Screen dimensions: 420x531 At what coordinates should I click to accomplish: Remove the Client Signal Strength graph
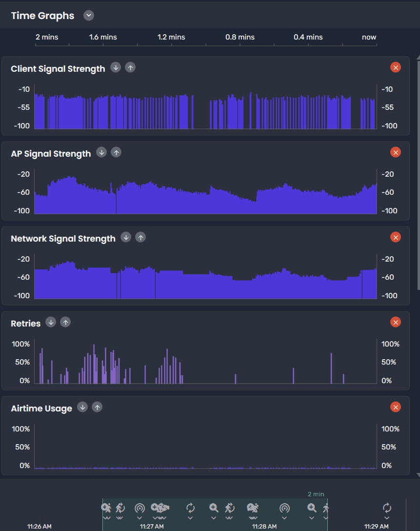pos(396,67)
